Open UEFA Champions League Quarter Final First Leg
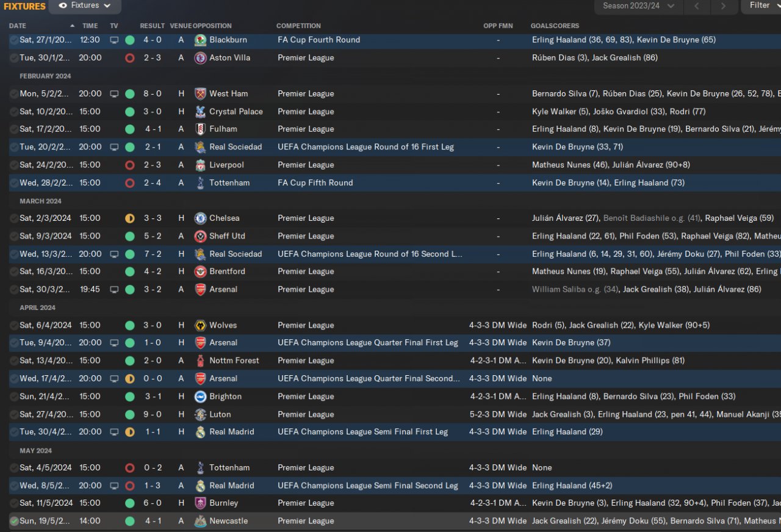The width and height of the screenshot is (781, 532). tap(368, 343)
